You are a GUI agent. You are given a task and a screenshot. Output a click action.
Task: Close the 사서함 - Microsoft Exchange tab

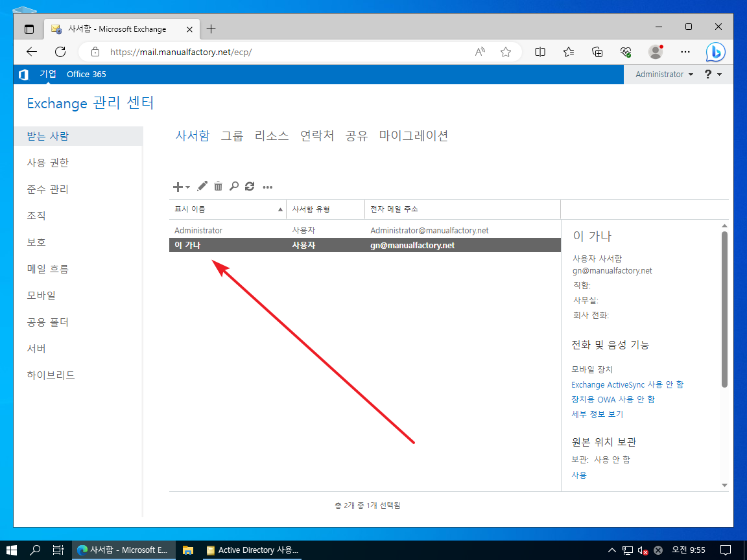click(189, 29)
